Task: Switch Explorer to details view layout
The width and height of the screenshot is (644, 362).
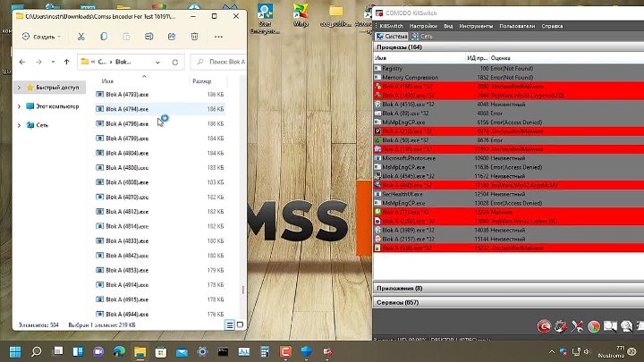Action: click(230, 325)
